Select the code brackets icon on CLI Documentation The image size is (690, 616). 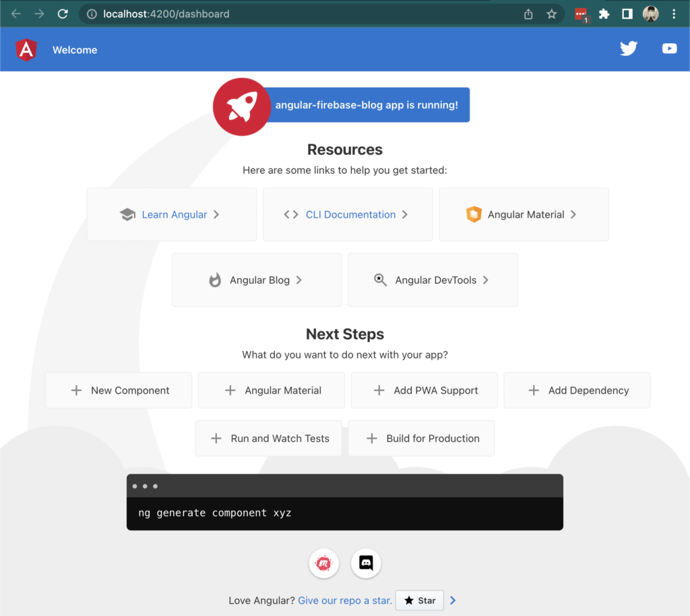pyautogui.click(x=290, y=214)
